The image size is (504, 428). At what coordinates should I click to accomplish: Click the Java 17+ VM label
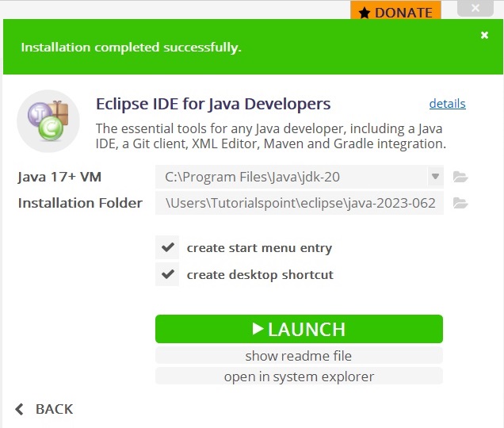point(59,177)
